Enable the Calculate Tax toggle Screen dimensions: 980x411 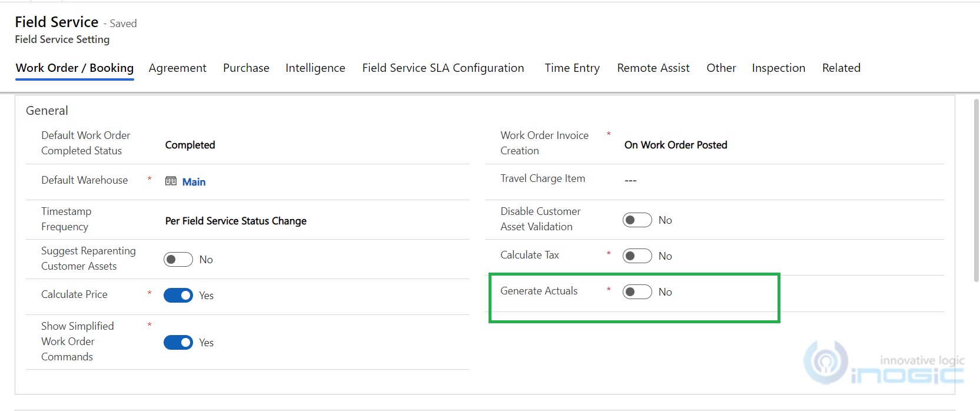(637, 256)
